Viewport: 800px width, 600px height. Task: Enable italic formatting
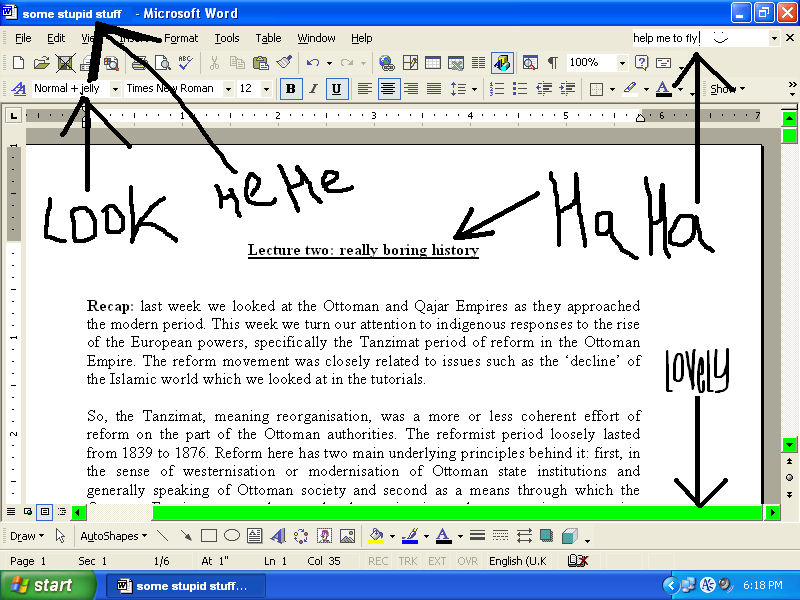(x=312, y=88)
